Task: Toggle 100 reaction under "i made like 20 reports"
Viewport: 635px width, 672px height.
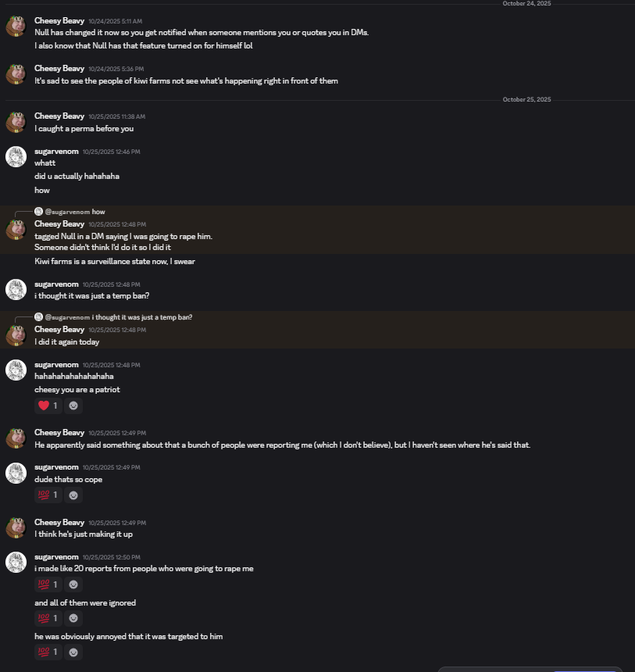Action: click(x=48, y=584)
